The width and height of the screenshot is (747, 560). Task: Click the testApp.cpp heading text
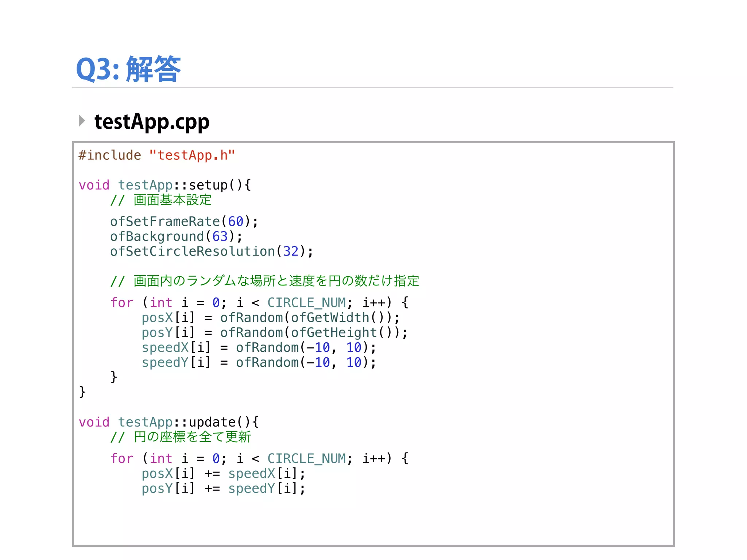coord(152,122)
